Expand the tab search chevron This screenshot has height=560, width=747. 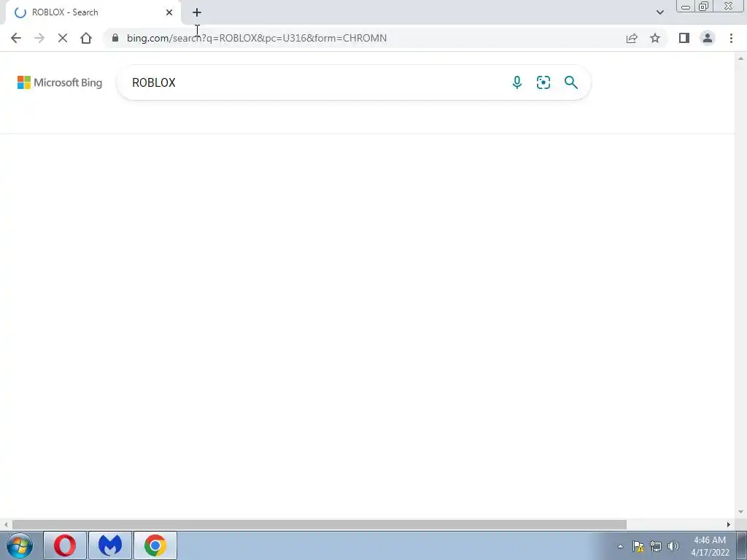point(659,12)
